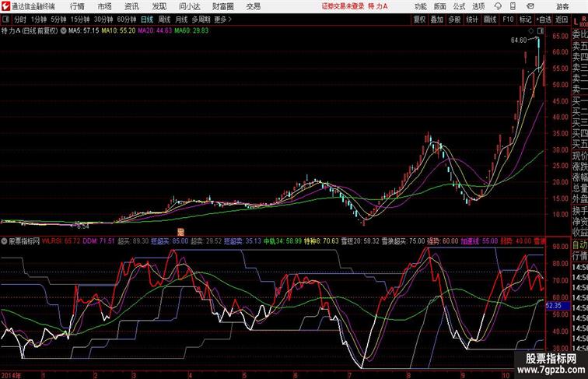Click the 证券交易未登录 login link
The width and height of the screenshot is (588, 379).
point(343,6)
